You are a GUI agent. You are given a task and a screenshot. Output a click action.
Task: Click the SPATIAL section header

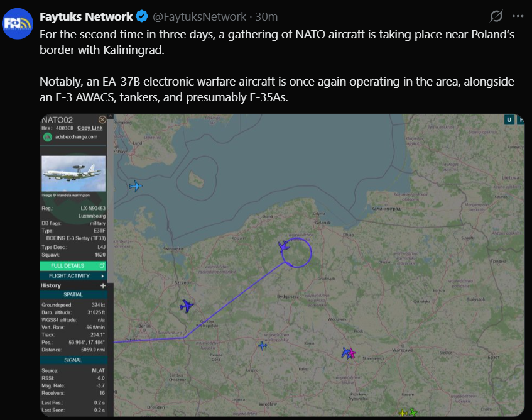(73, 294)
